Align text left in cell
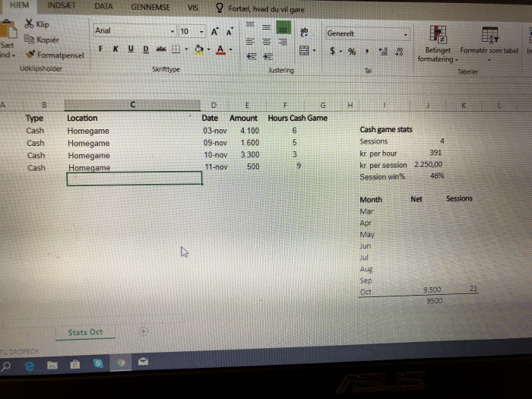Image resolution: width=532 pixels, height=399 pixels. 250,42
